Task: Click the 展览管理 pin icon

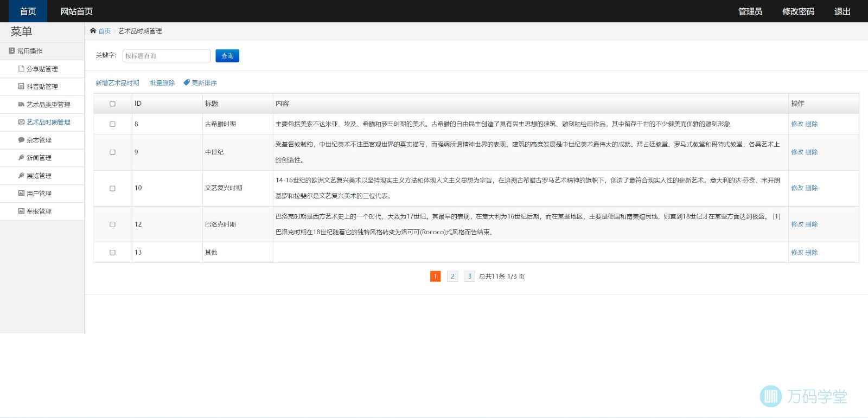Action: click(21, 176)
